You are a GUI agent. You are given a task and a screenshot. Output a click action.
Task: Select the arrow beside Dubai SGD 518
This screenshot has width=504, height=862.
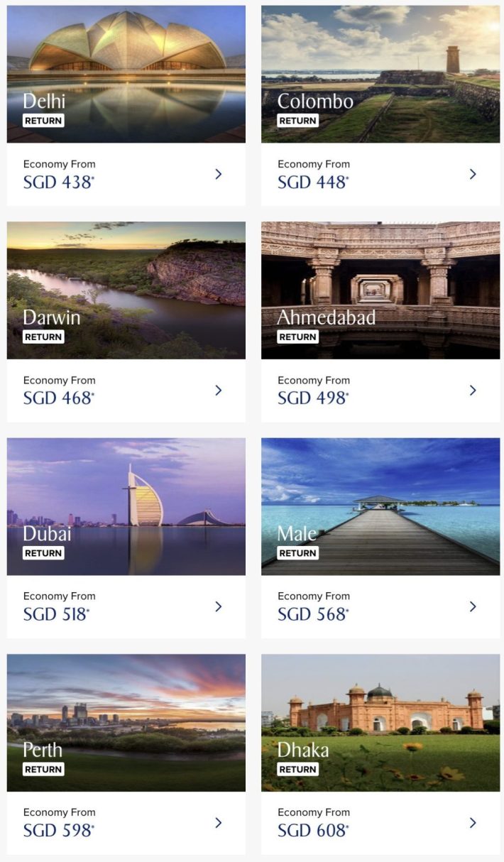pos(219,606)
